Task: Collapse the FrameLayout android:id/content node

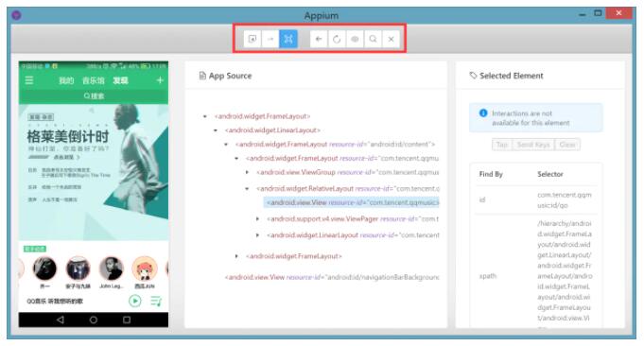Action: (x=226, y=145)
